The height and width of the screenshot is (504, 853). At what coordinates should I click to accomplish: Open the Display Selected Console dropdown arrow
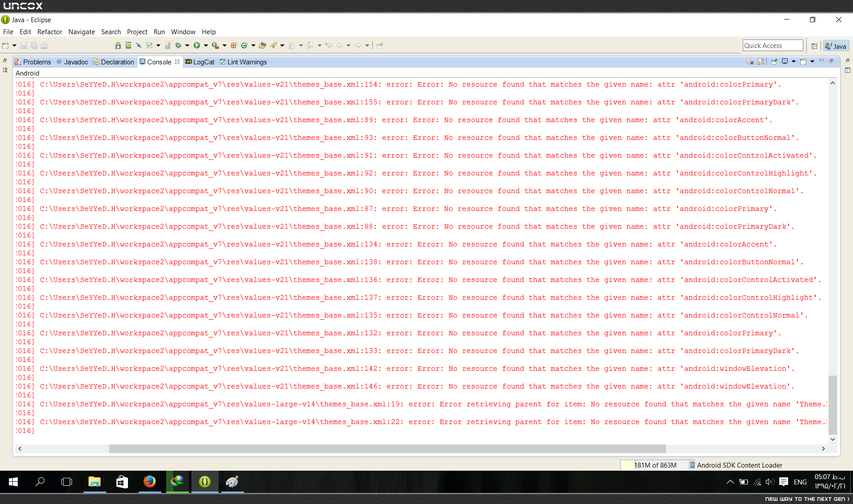pos(793,62)
